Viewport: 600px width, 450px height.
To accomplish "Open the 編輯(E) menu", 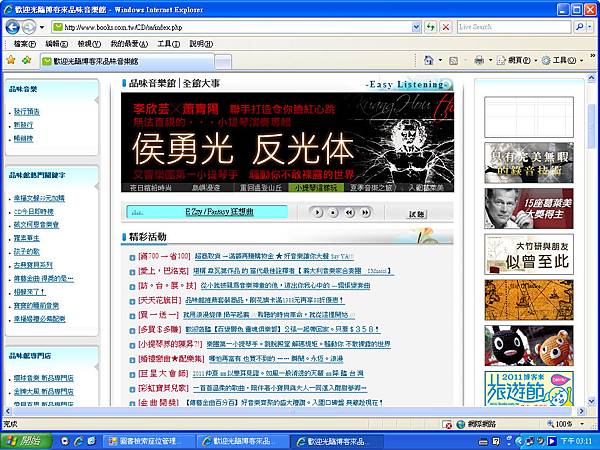I will click(x=57, y=44).
